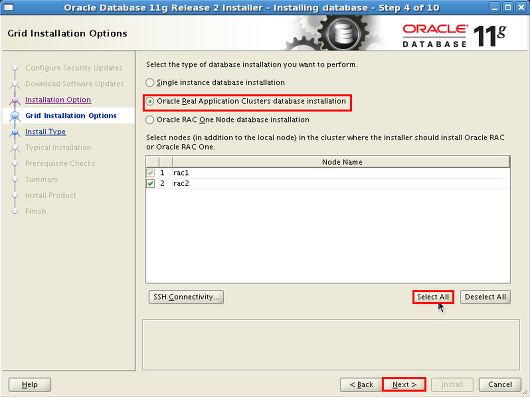
Task: Click Download Software Updates step
Action: point(75,84)
